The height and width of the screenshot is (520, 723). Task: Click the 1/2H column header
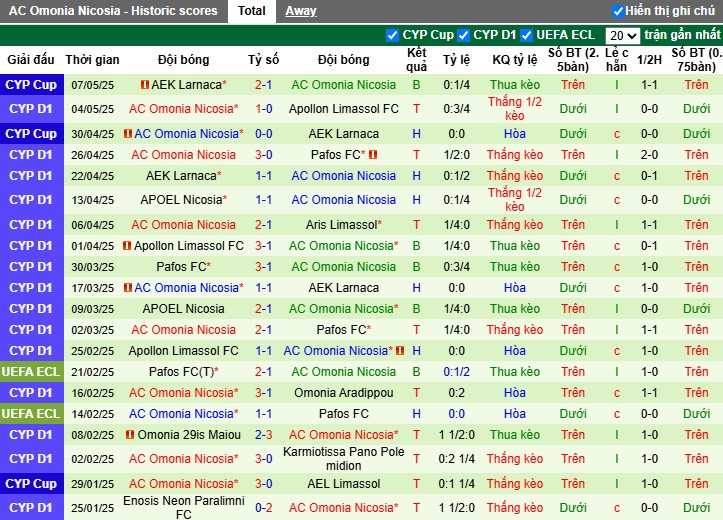(x=649, y=60)
